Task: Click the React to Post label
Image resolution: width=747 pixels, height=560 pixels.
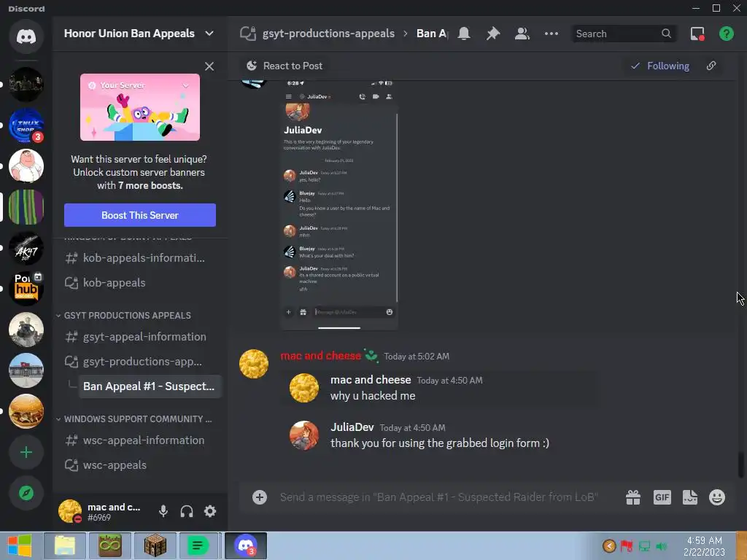Action: pyautogui.click(x=293, y=66)
